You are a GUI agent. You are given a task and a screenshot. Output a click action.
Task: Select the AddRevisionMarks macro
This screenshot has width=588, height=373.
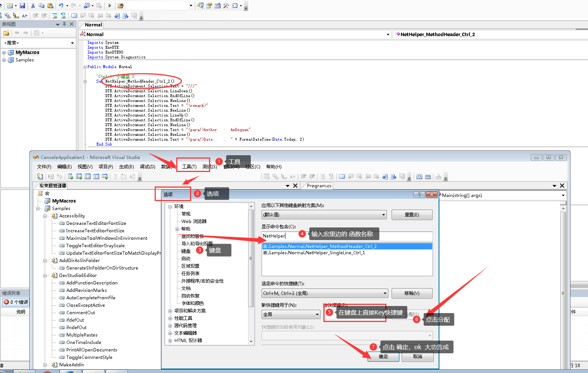pos(86,290)
